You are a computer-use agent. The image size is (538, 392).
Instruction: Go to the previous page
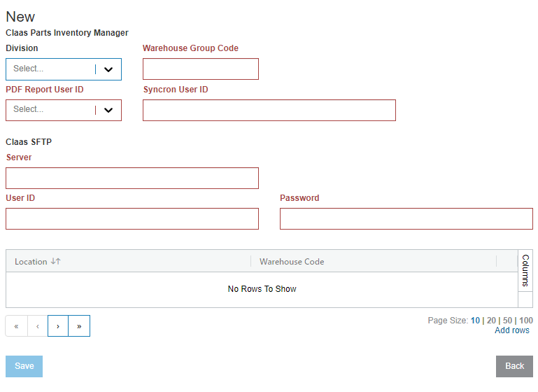37,326
